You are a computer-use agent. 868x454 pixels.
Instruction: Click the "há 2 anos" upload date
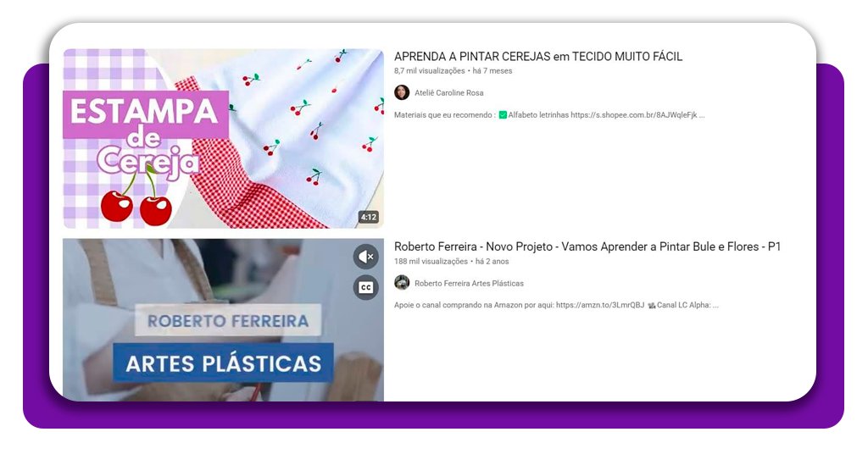pos(492,262)
